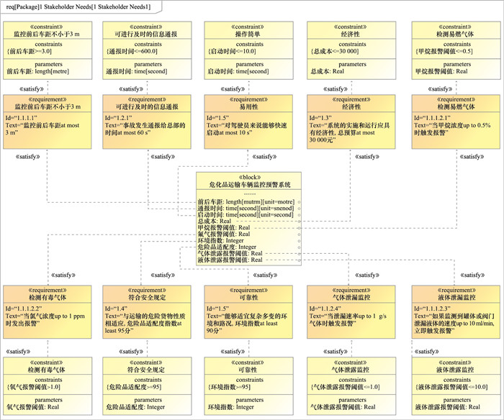Select the 可靠性 constraint block title
504x420 pixels.
click(248, 370)
